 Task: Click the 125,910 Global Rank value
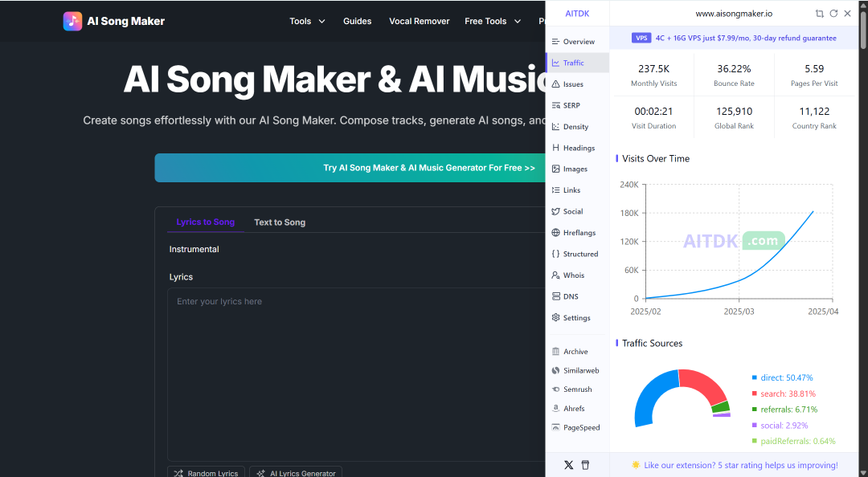734,112
